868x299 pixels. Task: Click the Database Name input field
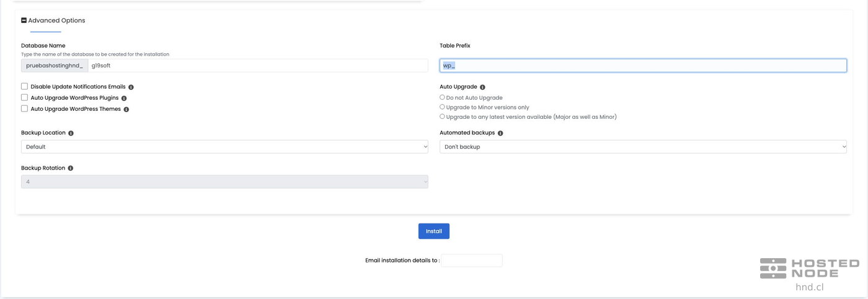click(x=258, y=66)
